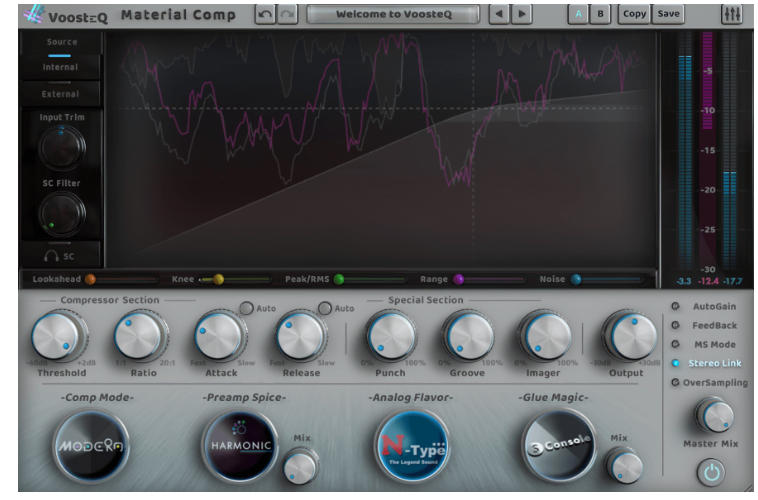Click the Source label

(x=62, y=42)
